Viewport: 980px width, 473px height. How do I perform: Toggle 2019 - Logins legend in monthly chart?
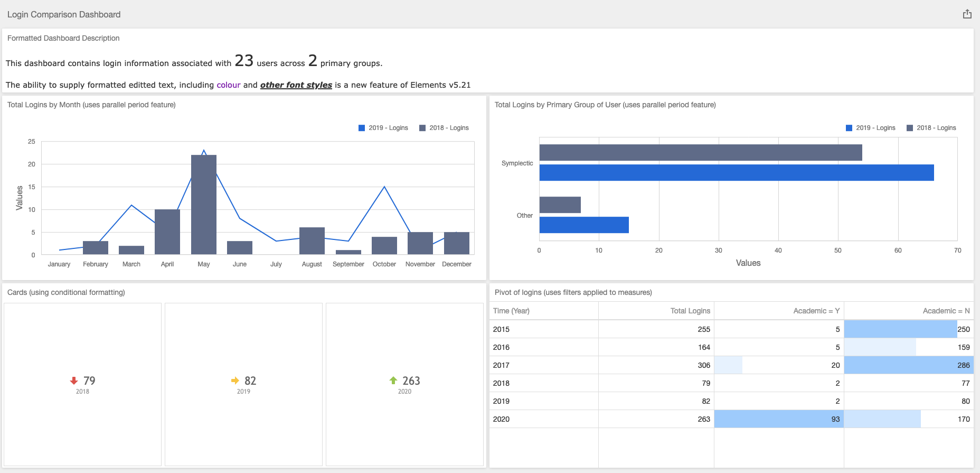pyautogui.click(x=383, y=128)
